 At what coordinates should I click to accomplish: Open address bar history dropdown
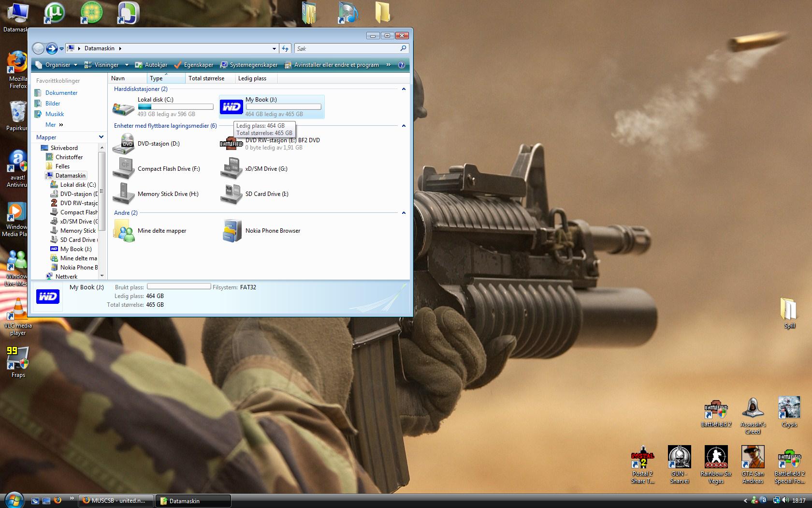pos(274,48)
